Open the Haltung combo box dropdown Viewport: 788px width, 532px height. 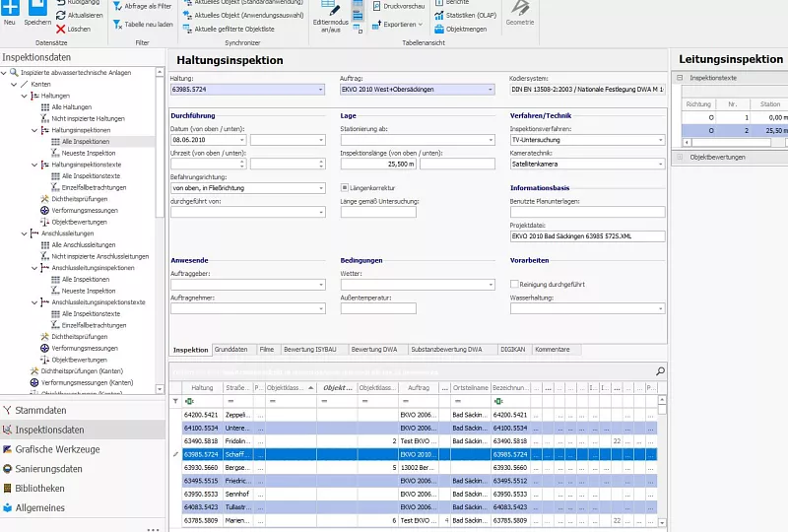point(320,90)
